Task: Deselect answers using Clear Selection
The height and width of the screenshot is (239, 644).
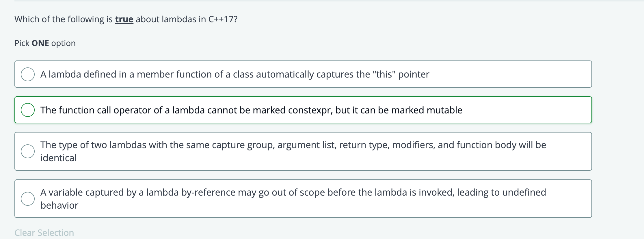Action: (44, 232)
